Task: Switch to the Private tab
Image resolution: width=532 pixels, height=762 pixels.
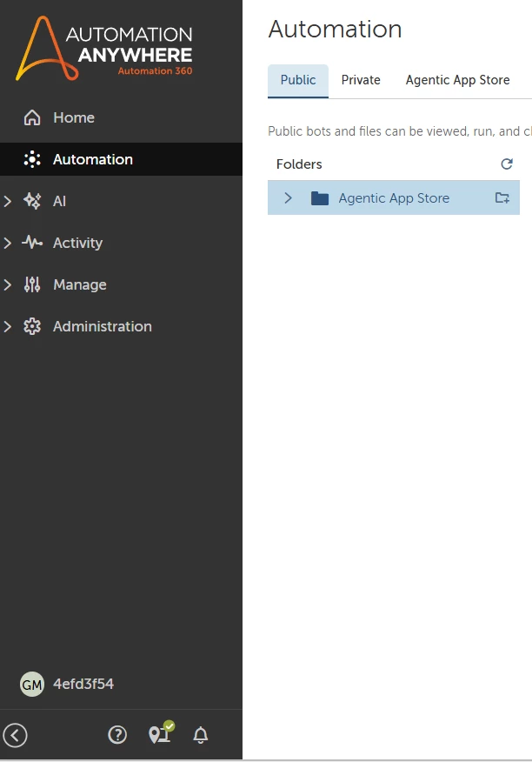Action: tap(361, 80)
